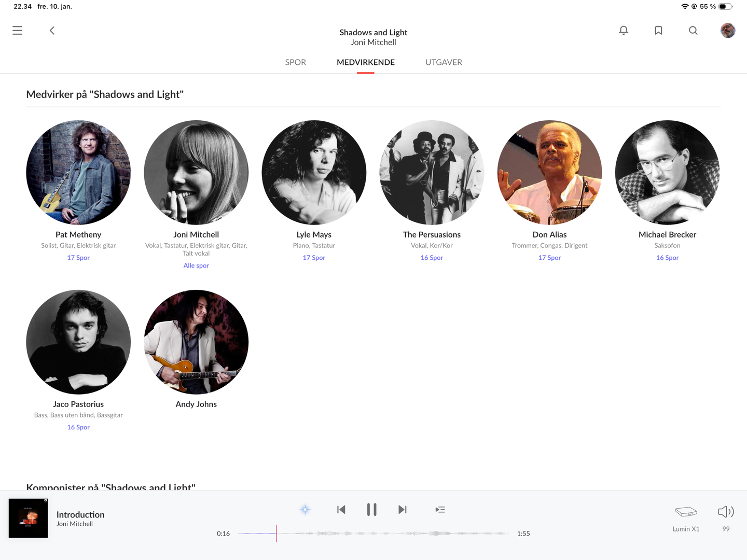The width and height of the screenshot is (747, 560).
Task: Click the Pat Metheny name
Action: (78, 235)
